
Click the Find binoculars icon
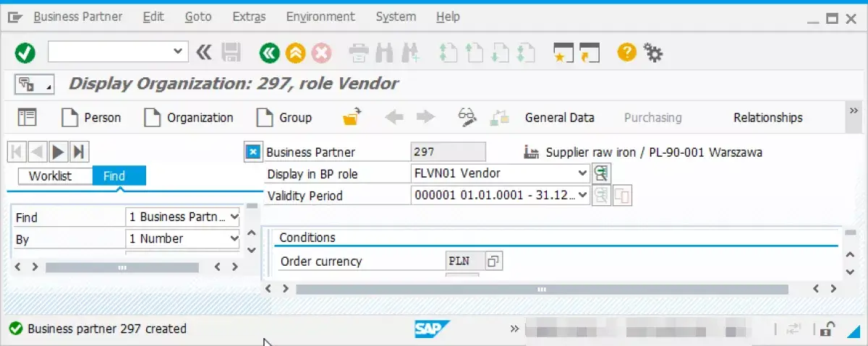[385, 52]
